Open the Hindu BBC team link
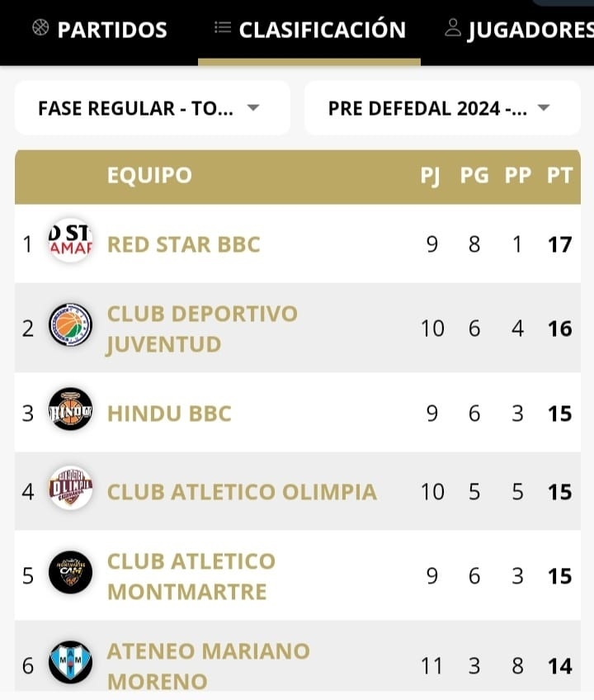Viewport: 594px width, 700px height. 169,413
